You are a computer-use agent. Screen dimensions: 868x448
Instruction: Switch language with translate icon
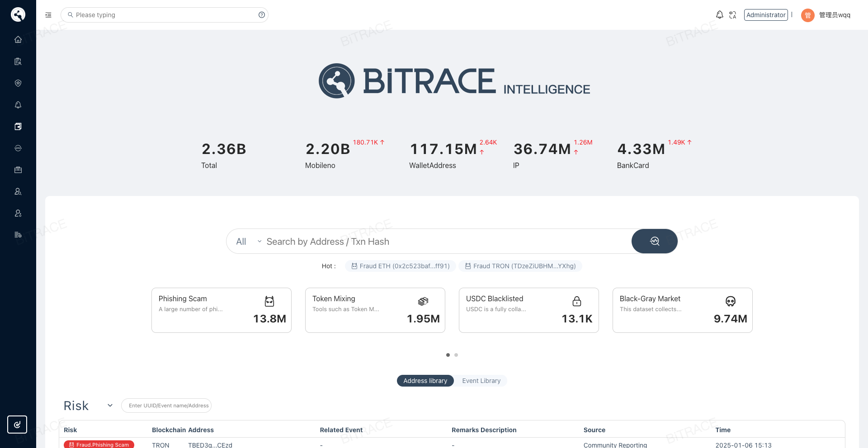(733, 15)
